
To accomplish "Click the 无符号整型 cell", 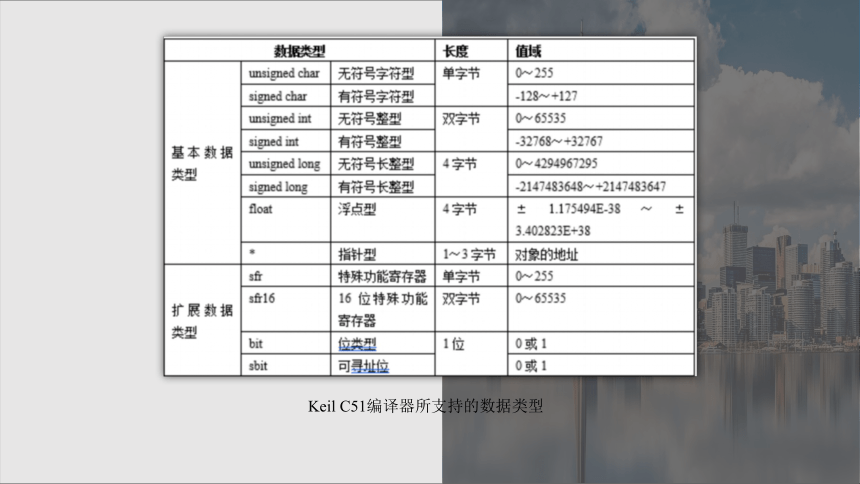I will coord(383,119).
